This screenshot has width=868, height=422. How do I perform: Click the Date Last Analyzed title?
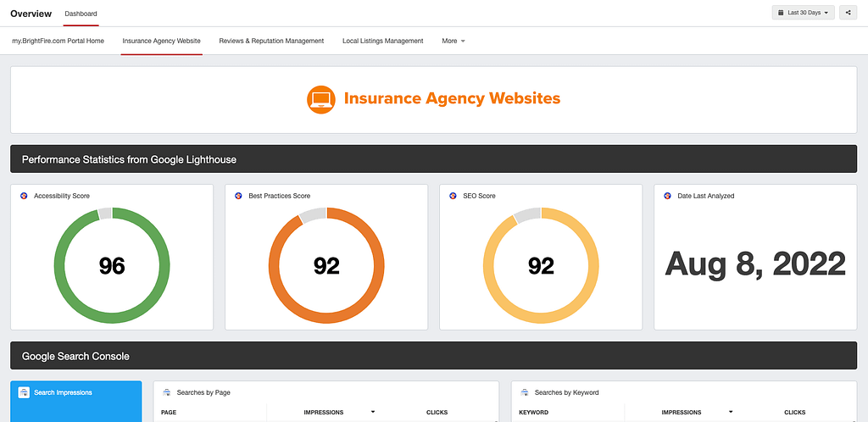(x=706, y=196)
